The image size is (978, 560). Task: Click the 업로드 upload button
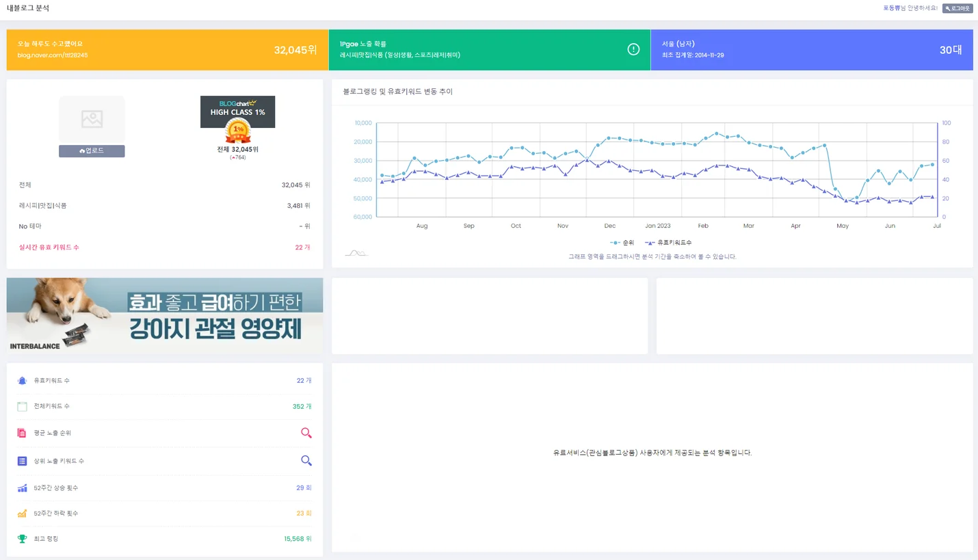(x=92, y=150)
